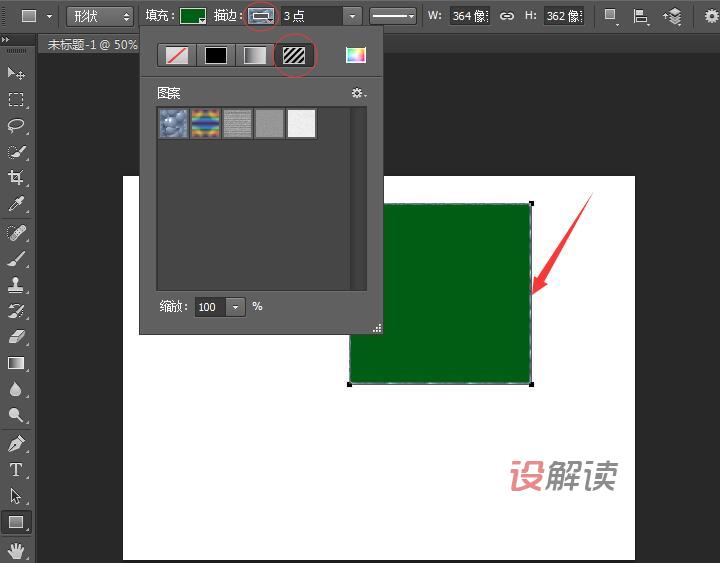The image size is (720, 563).
Task: Select the Hand tool
Action: point(16,549)
